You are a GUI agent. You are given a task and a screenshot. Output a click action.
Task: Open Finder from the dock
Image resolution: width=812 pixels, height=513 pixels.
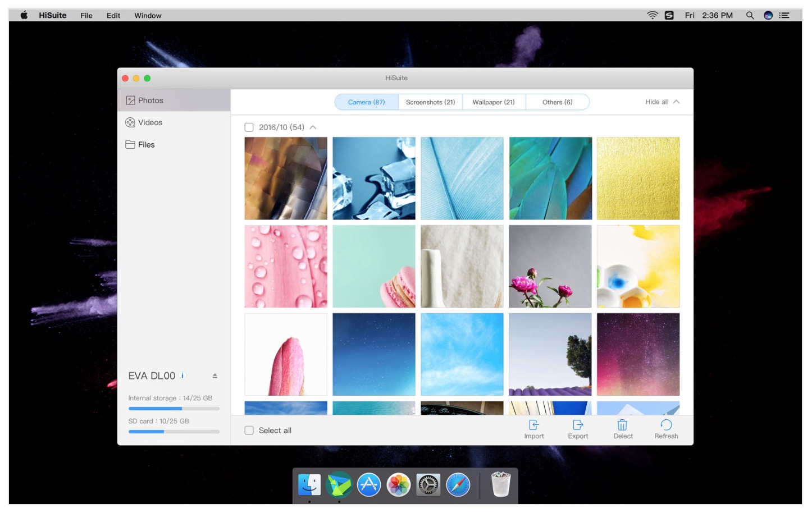309,484
